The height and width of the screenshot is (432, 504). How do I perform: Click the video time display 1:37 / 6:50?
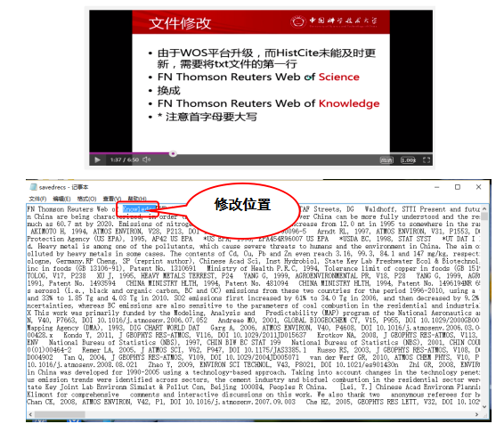point(125,159)
